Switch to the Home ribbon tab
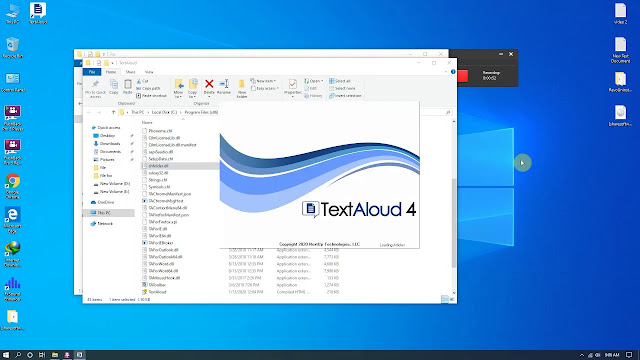Viewport: 640px width, 360px height. pyautogui.click(x=111, y=72)
